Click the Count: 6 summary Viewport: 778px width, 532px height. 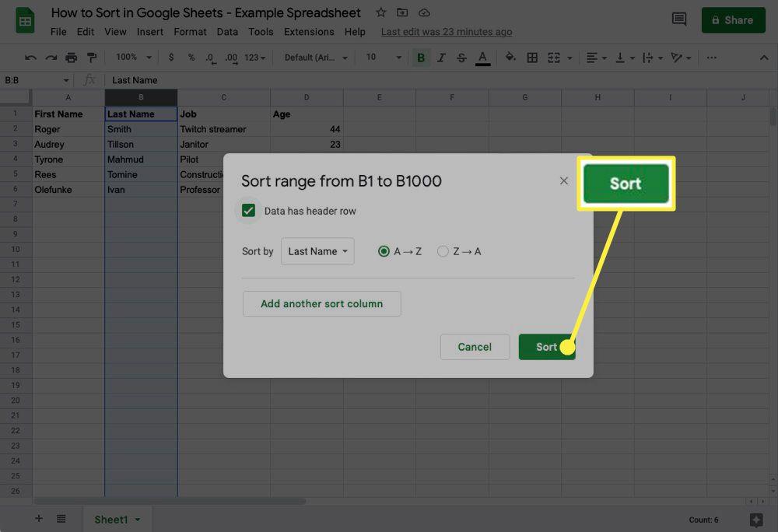tap(703, 520)
